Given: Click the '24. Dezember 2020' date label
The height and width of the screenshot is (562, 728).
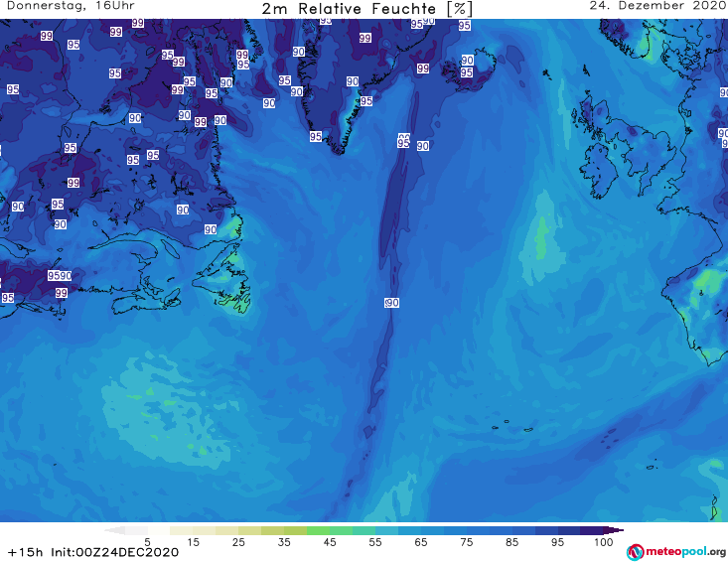Looking at the screenshot, I should click(x=657, y=6).
